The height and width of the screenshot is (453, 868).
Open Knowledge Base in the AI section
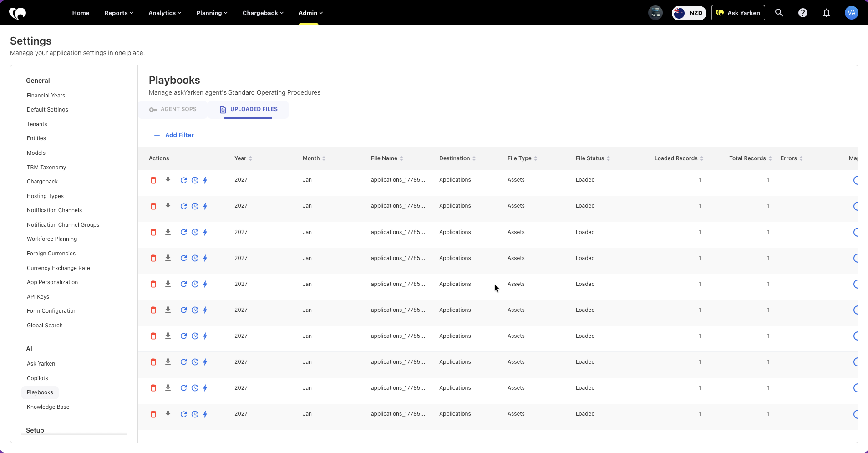tap(48, 407)
